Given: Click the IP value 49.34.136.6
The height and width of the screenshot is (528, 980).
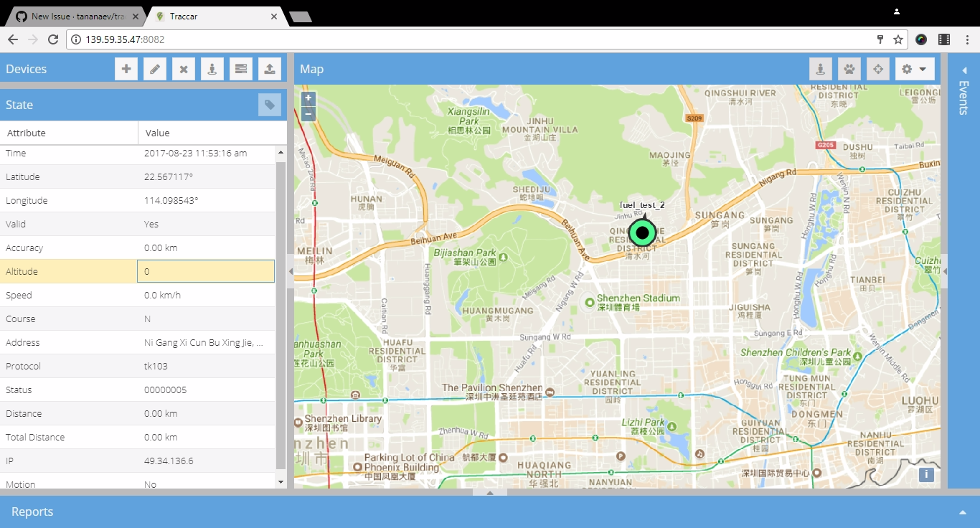Looking at the screenshot, I should tap(169, 461).
